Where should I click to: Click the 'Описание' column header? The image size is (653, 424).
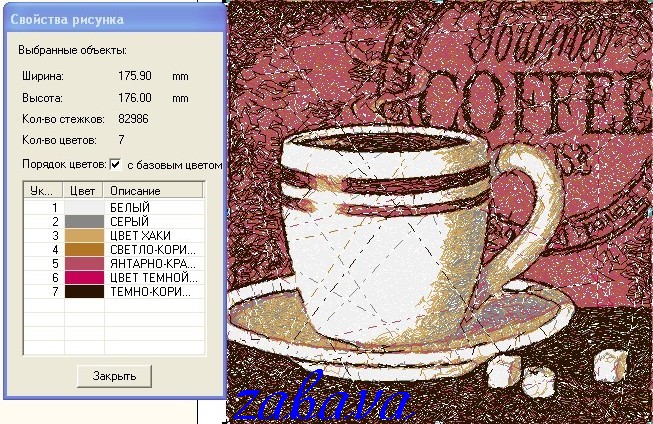pyautogui.click(x=153, y=191)
